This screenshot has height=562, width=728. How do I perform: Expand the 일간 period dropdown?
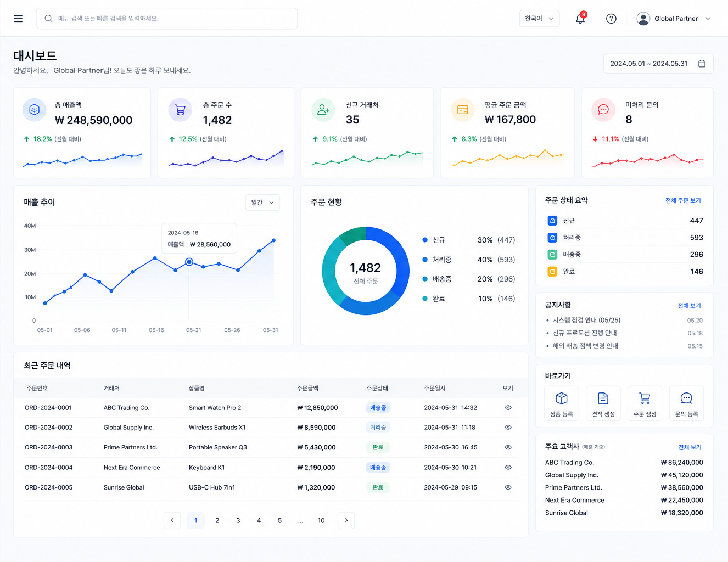click(x=262, y=203)
